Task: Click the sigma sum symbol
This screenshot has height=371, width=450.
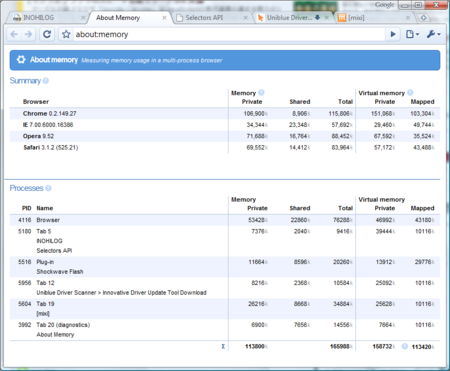Action: click(x=223, y=346)
